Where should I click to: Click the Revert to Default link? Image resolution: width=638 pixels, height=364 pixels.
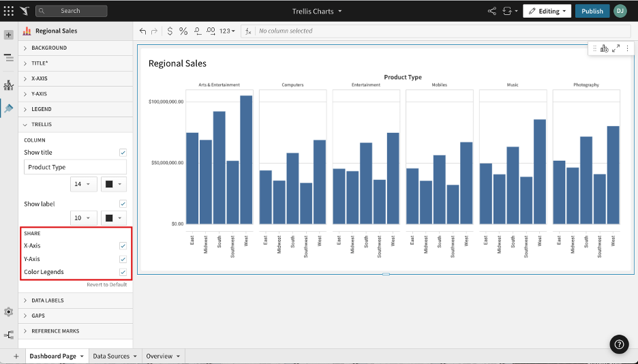click(x=106, y=284)
